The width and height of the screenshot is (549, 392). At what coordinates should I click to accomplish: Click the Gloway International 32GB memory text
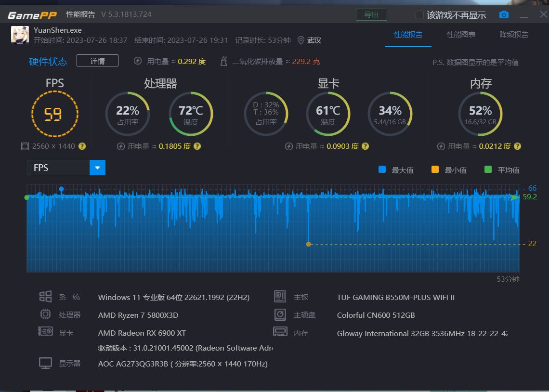coord(422,334)
